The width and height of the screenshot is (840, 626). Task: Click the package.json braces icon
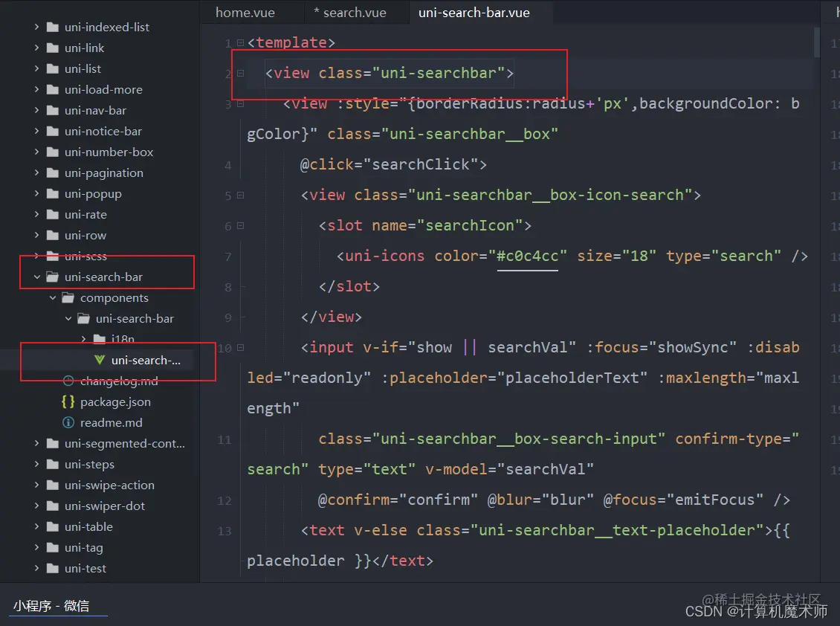point(68,401)
